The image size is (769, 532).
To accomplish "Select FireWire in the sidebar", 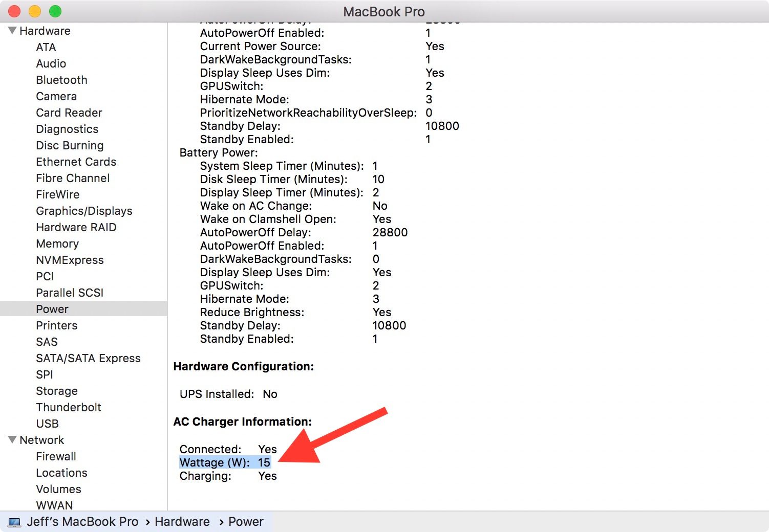I will tap(57, 194).
